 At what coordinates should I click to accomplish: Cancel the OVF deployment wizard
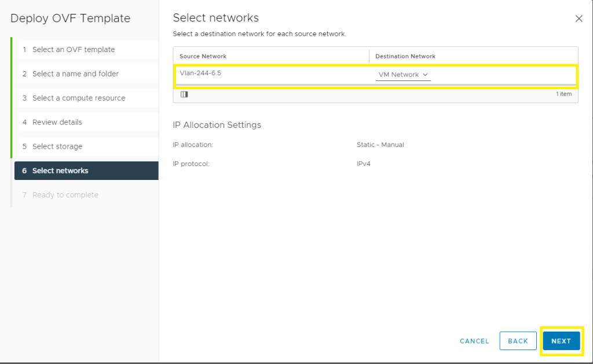coord(474,341)
